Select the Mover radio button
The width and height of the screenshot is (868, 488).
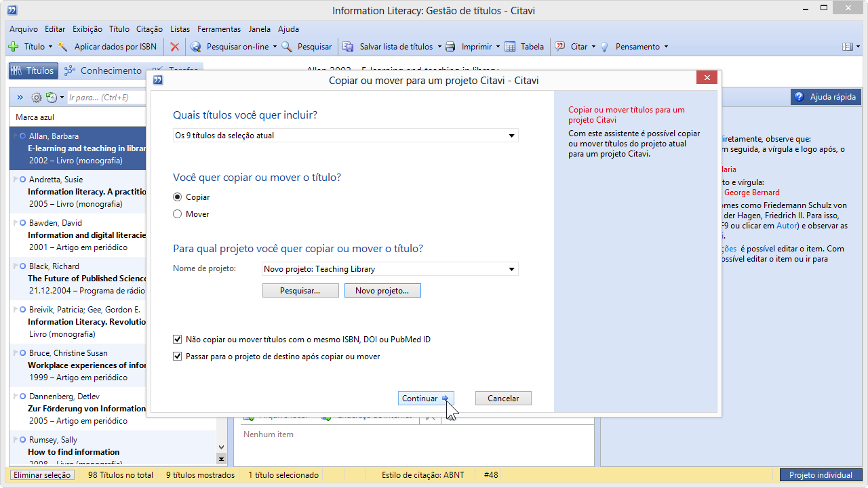click(178, 214)
